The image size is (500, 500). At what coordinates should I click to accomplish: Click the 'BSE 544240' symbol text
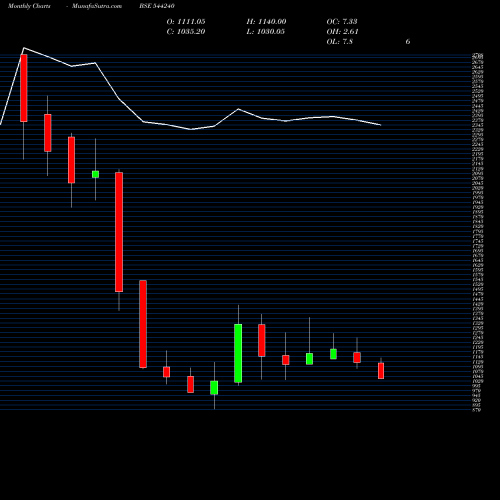(157, 6)
